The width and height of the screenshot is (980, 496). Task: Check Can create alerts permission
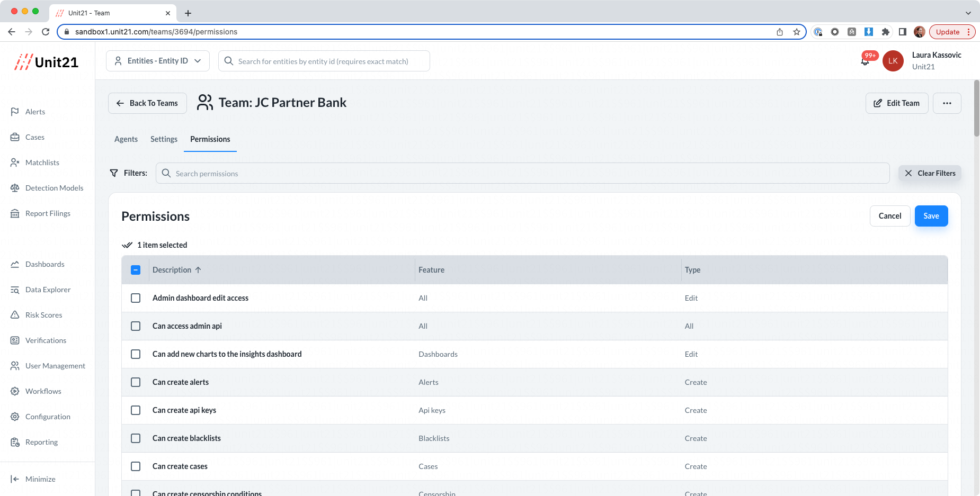[x=136, y=382]
